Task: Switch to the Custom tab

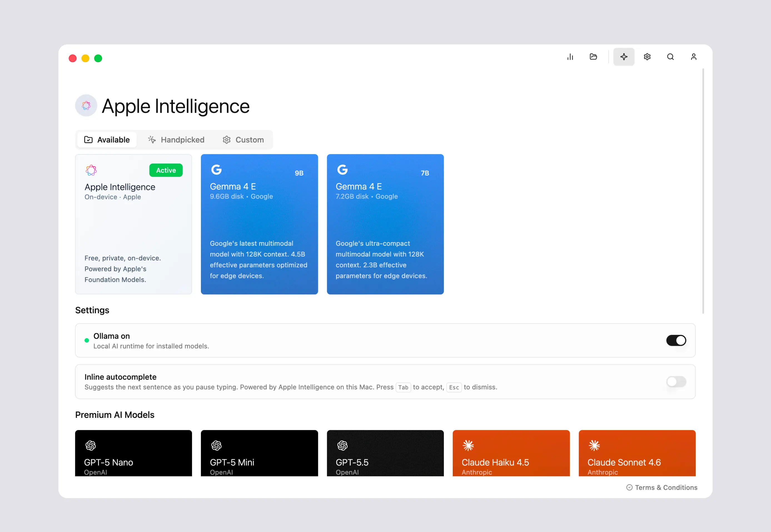Action: pyautogui.click(x=243, y=140)
